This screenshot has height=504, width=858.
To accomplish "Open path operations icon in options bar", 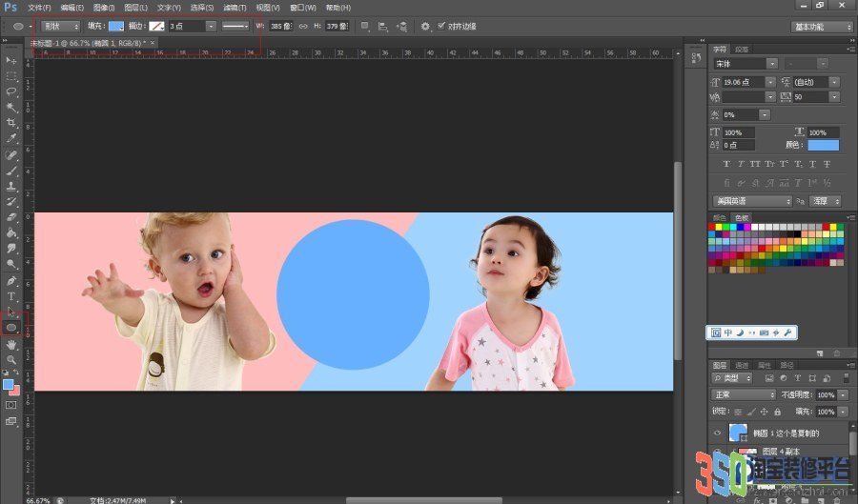I will pos(365,27).
